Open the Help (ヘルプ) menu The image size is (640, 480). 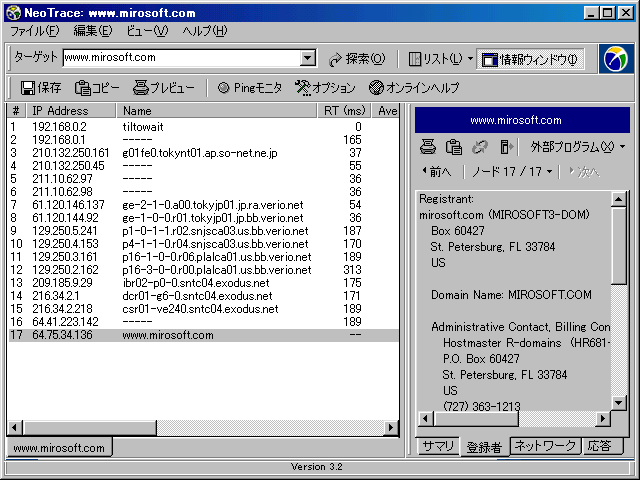coord(204,31)
